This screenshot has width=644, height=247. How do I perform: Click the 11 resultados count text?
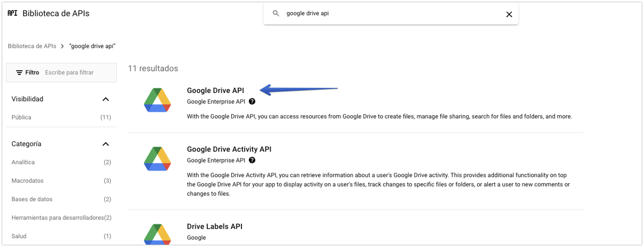pos(153,68)
